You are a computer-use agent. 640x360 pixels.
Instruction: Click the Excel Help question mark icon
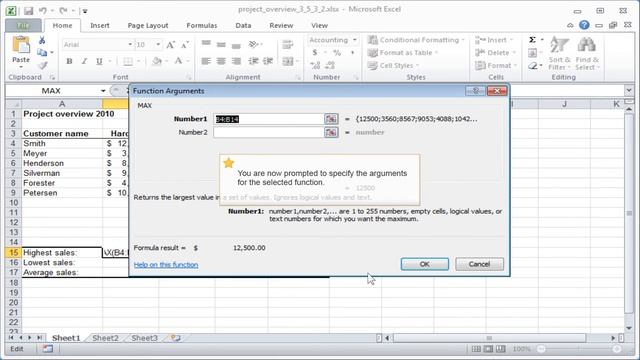pyautogui.click(x=584, y=25)
